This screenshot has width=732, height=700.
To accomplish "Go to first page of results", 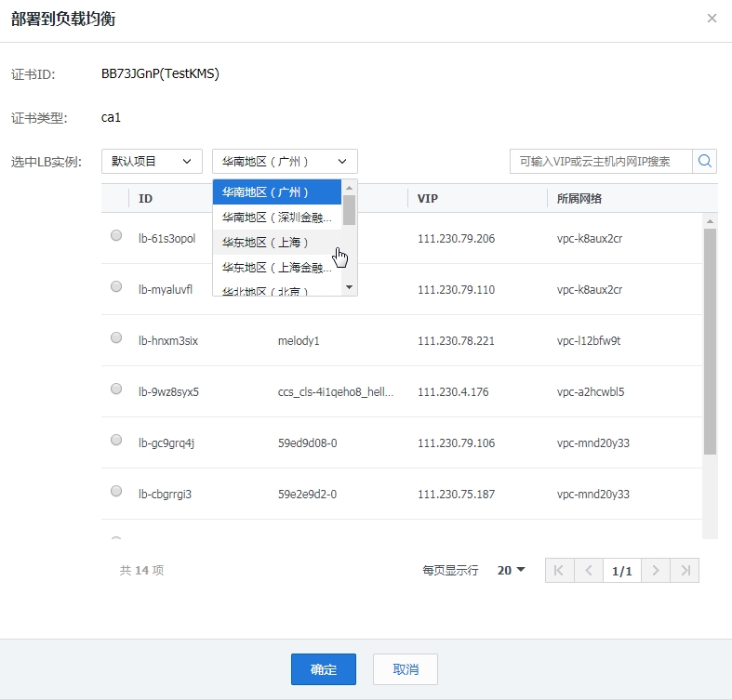I will [558, 570].
